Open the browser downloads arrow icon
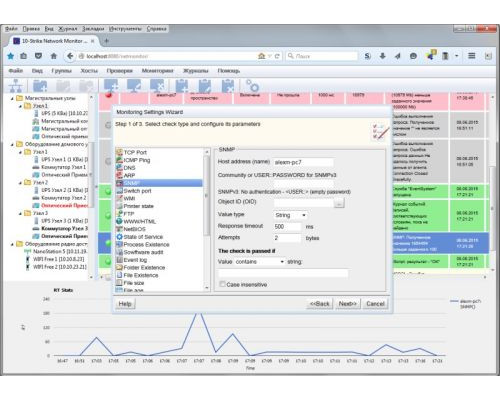Viewport: 500px width, 400px height. tap(382, 56)
